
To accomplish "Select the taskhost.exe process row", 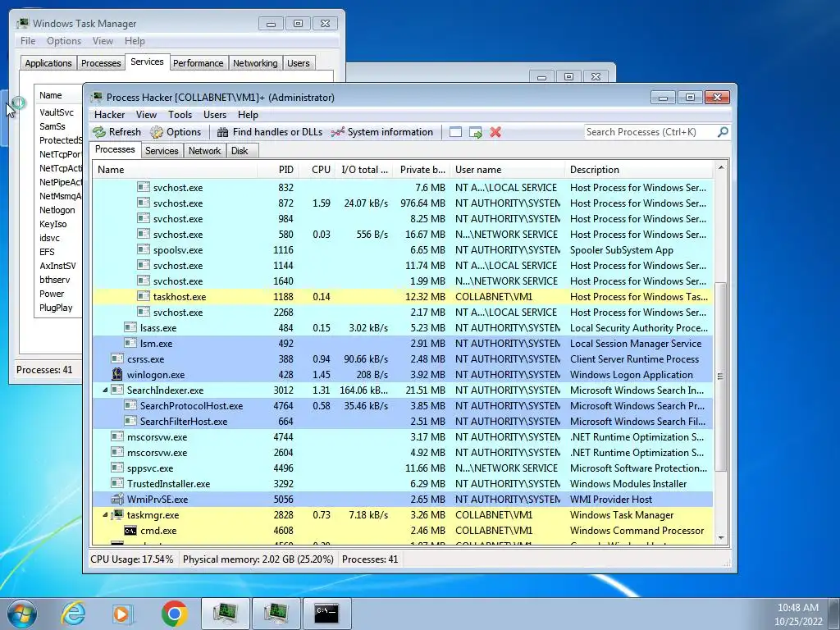I will 402,297.
